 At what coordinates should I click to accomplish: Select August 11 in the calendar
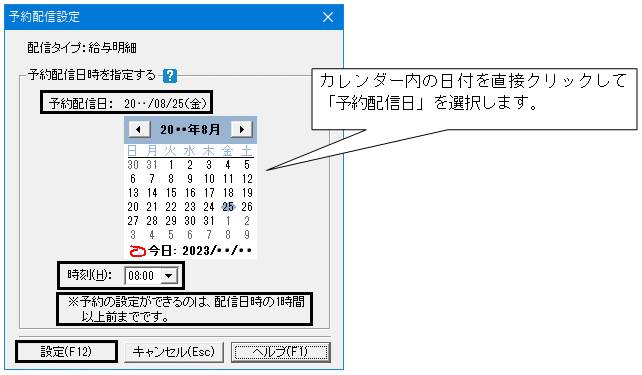(228, 179)
